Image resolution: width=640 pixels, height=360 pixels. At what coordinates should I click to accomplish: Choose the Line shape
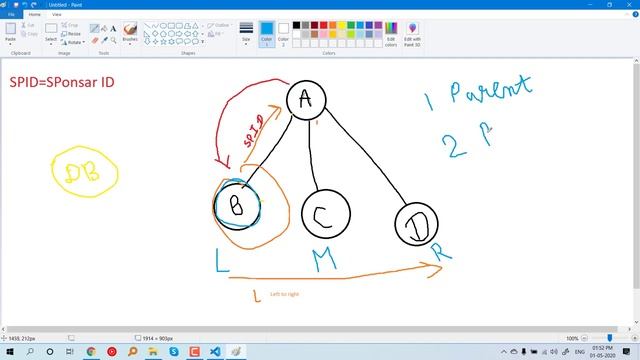147,26
